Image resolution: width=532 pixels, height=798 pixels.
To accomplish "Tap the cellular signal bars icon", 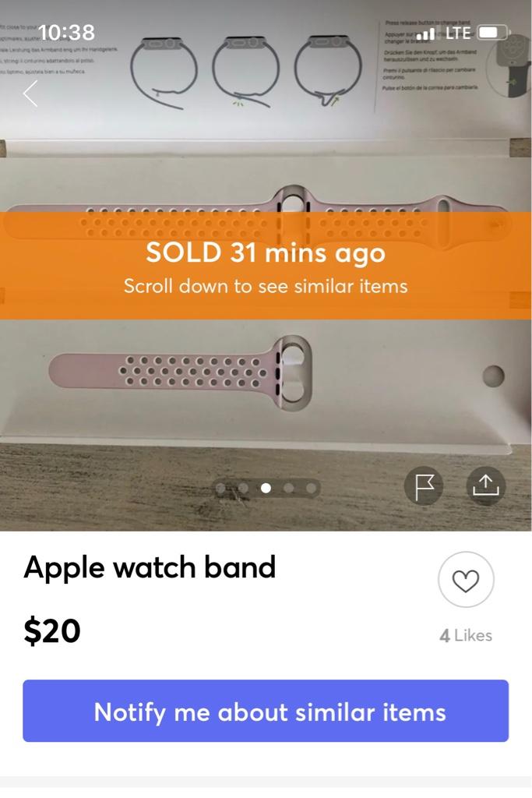I will (x=426, y=34).
